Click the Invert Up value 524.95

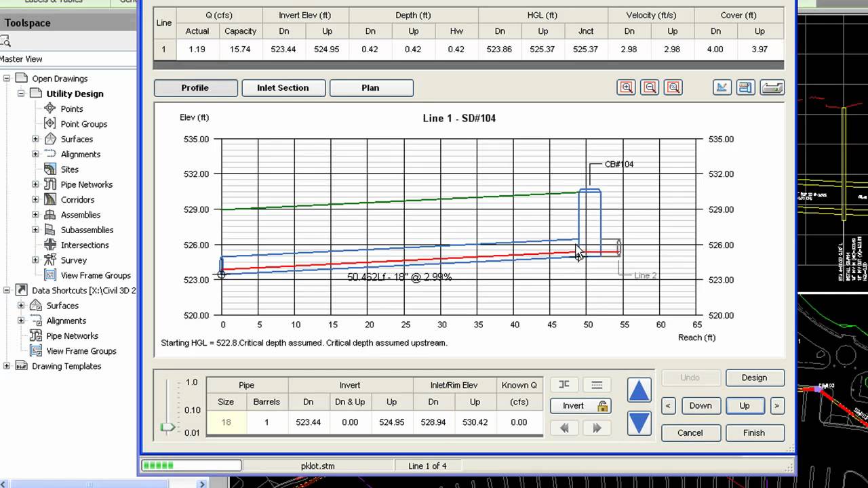[x=392, y=422]
